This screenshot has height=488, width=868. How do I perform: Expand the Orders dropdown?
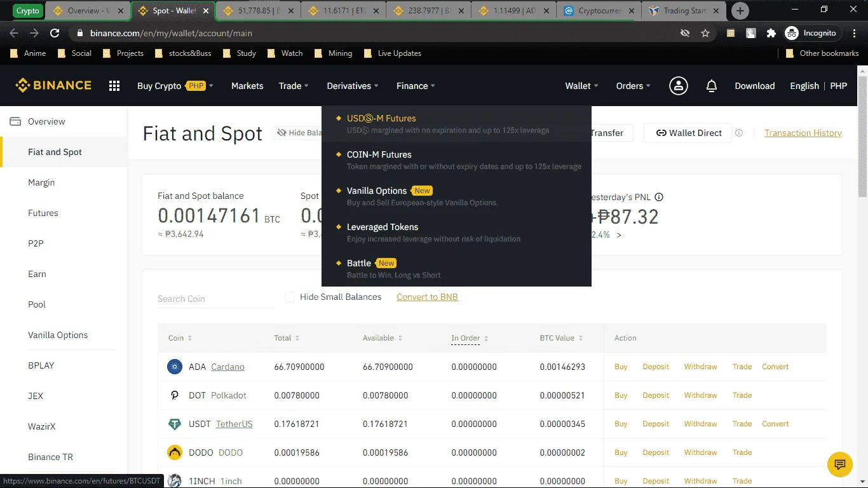click(x=633, y=86)
